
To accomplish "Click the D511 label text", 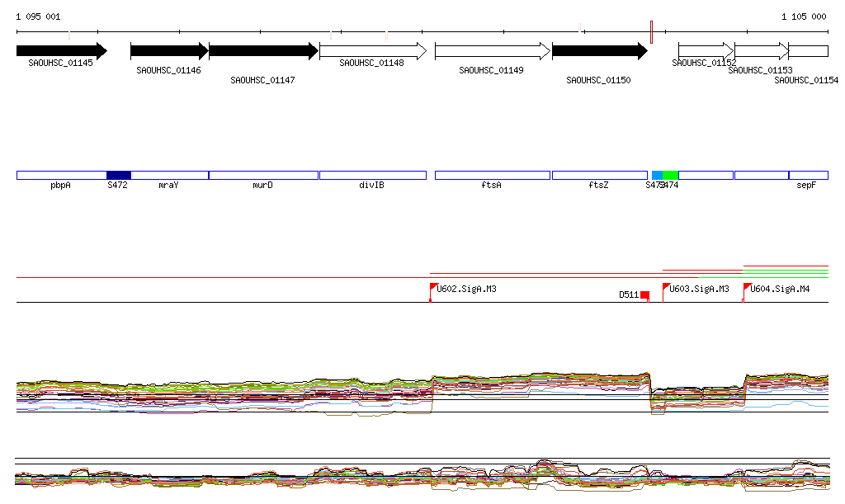I will coord(629,295).
